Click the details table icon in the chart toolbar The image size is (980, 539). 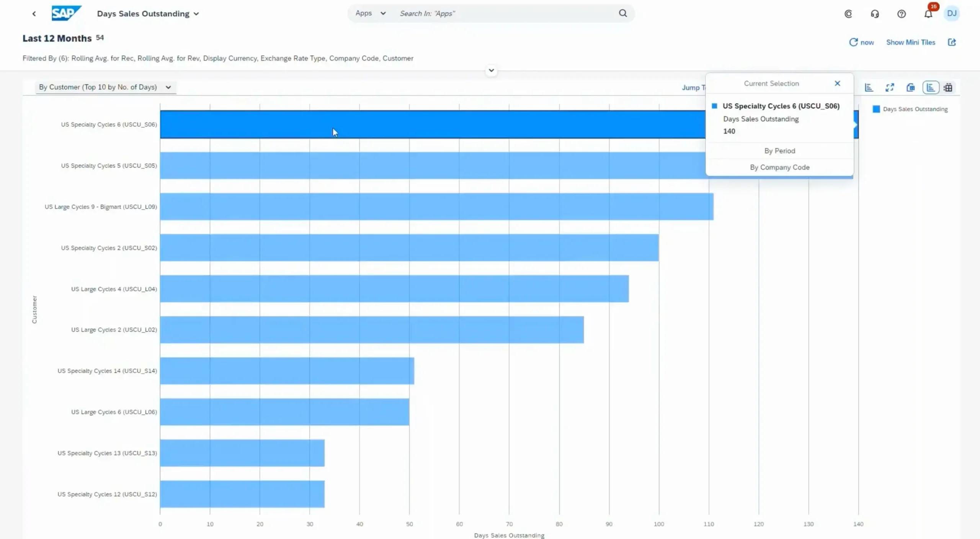click(910, 88)
